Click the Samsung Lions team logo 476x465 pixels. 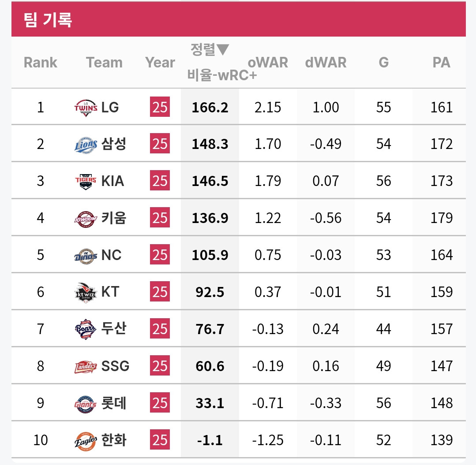(86, 145)
